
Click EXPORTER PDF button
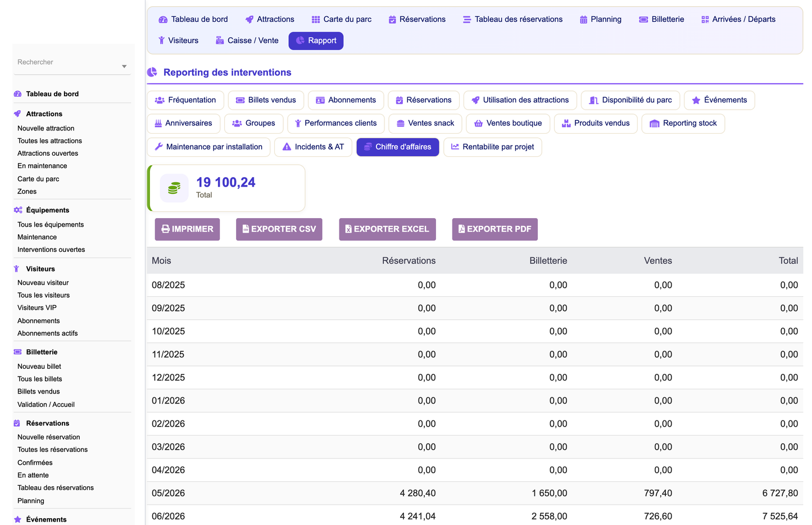pos(495,229)
